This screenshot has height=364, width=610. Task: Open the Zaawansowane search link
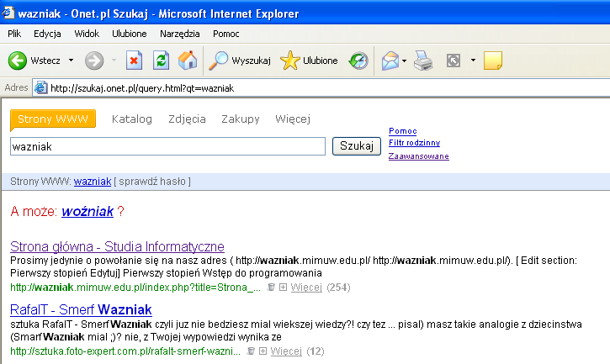[419, 156]
